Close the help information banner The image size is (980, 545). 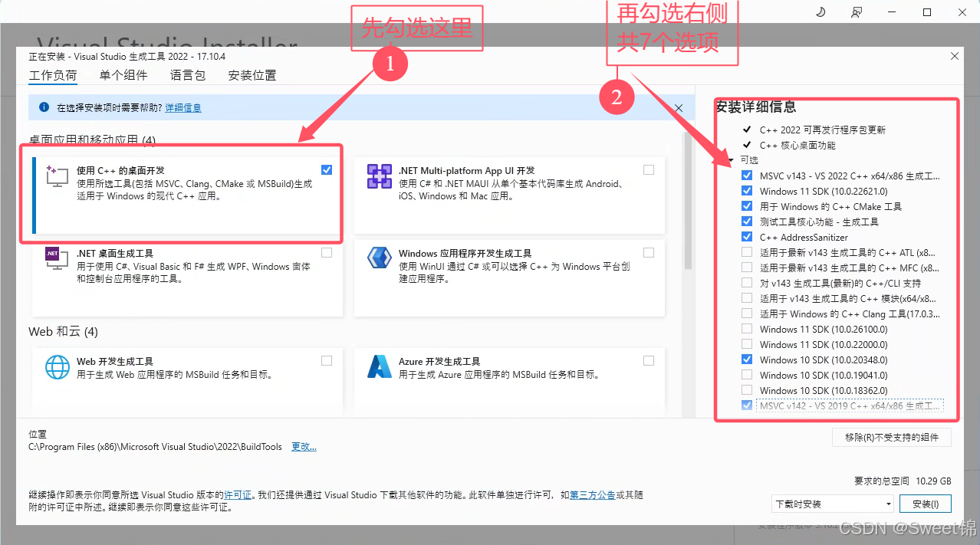679,108
